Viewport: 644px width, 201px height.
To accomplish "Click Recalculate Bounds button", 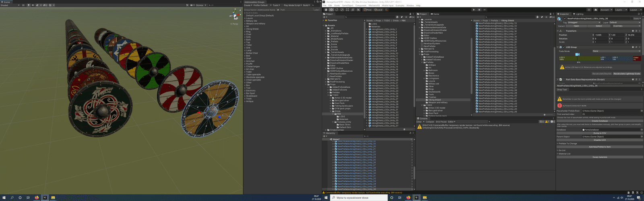I will click(602, 74).
